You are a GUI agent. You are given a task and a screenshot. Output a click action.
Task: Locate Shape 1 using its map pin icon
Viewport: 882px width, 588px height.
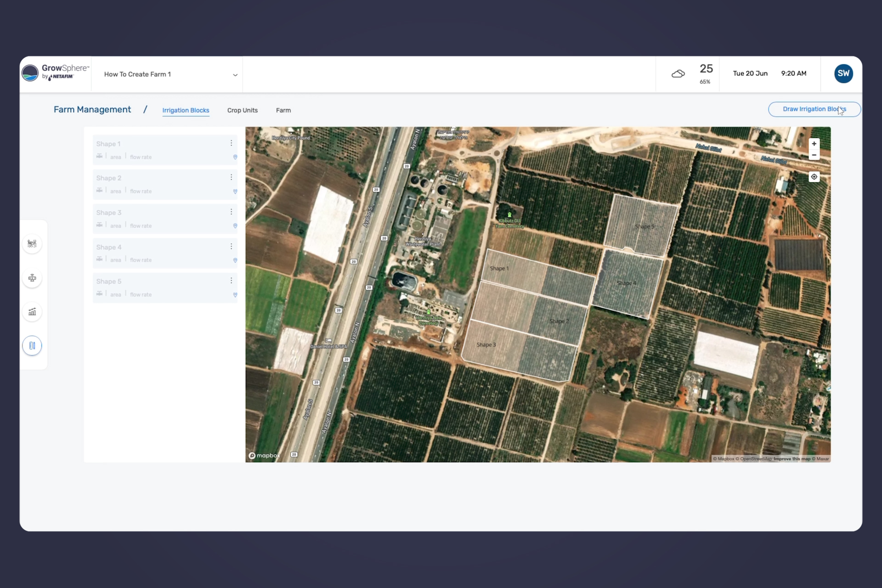coord(235,157)
